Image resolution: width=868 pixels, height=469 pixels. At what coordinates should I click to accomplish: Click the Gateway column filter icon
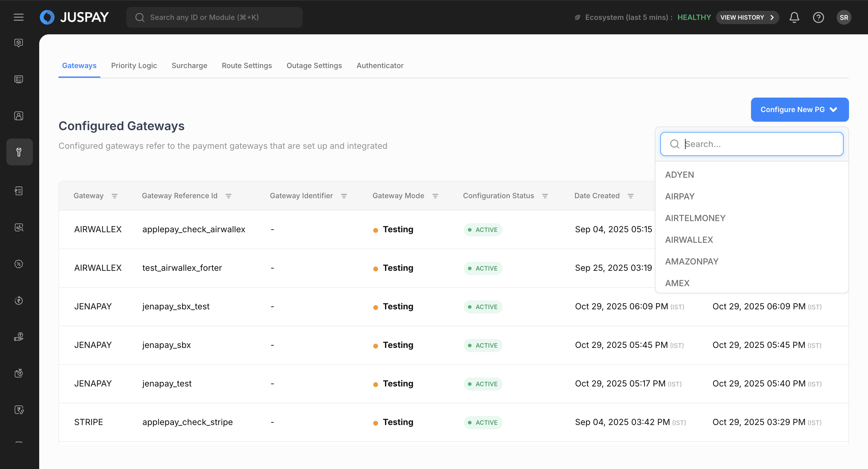pos(115,196)
